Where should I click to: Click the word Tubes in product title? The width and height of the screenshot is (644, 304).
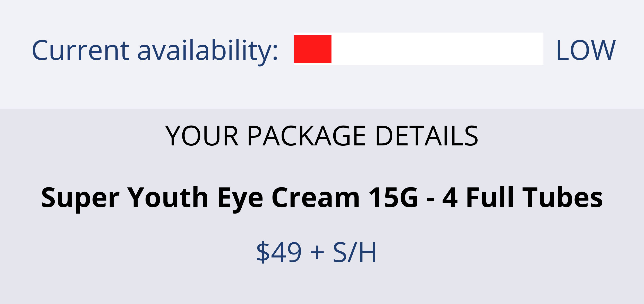click(x=562, y=197)
